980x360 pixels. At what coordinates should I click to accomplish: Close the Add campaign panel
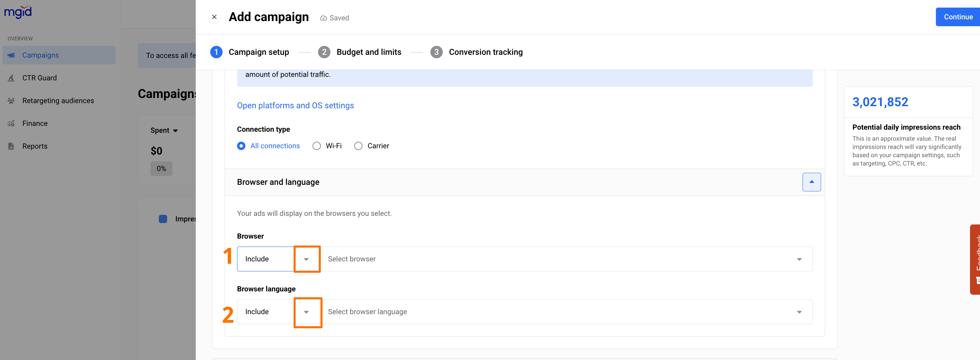(214, 17)
